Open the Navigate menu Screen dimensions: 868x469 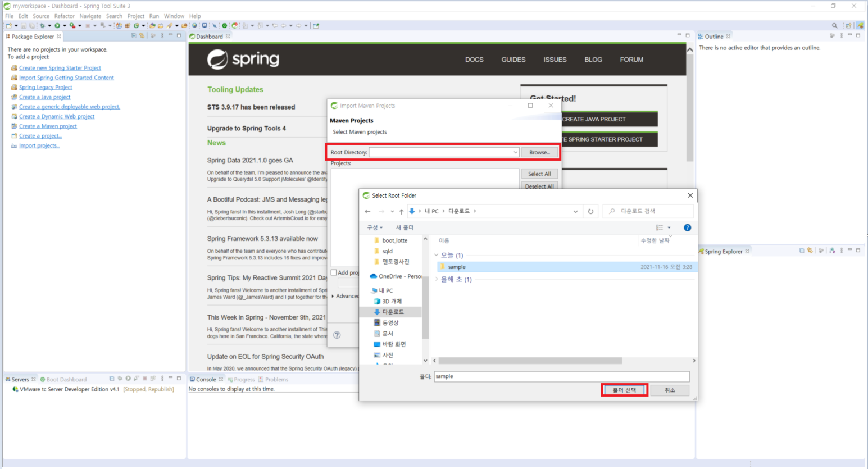90,16
